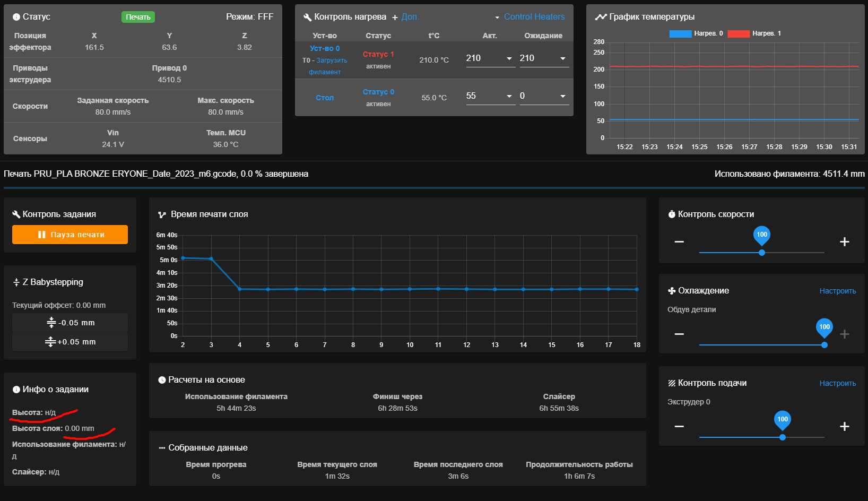Click the plus icon beside Доп.

tap(395, 18)
